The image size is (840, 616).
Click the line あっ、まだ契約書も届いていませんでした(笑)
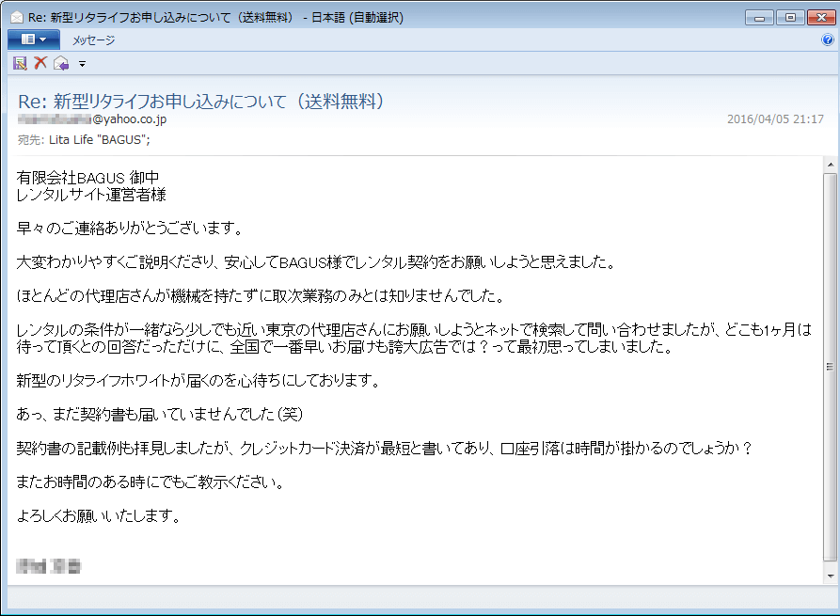click(160, 414)
